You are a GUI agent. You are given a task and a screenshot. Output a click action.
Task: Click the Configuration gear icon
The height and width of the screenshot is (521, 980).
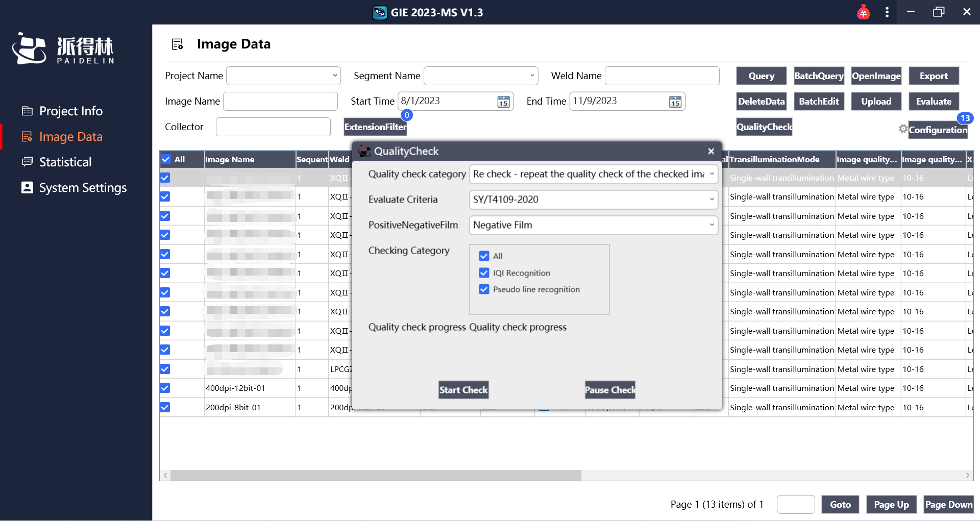(903, 129)
